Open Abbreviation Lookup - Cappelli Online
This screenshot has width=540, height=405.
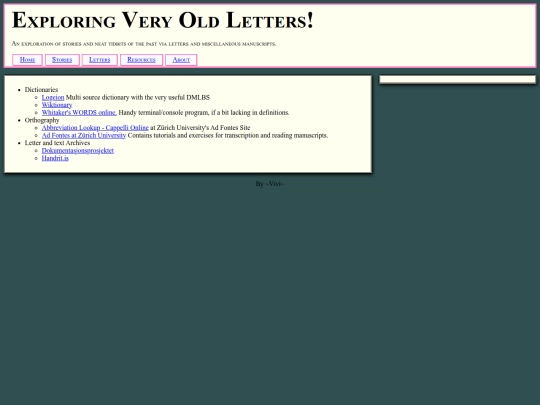coord(95,128)
